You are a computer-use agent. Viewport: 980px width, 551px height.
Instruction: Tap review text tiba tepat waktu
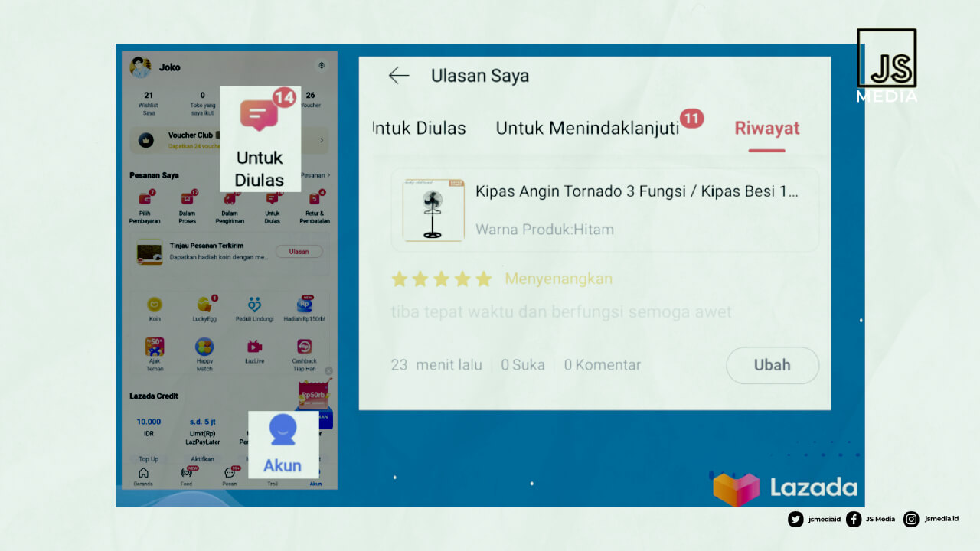tap(561, 312)
